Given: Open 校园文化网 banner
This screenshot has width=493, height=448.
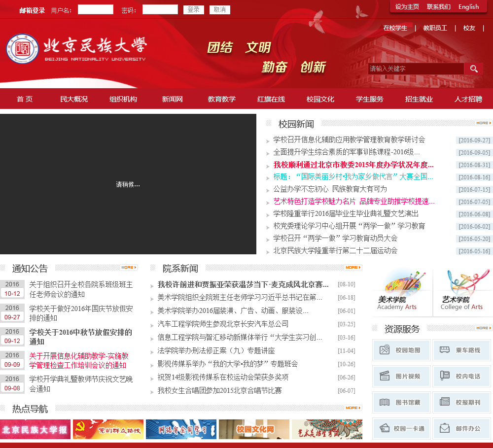Looking at the screenshot, I should (254, 429).
